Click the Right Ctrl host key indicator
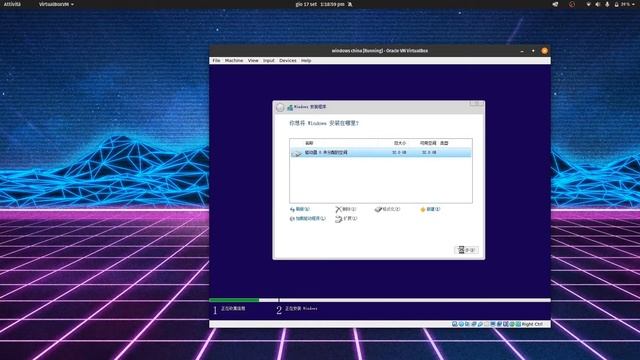 (532, 324)
